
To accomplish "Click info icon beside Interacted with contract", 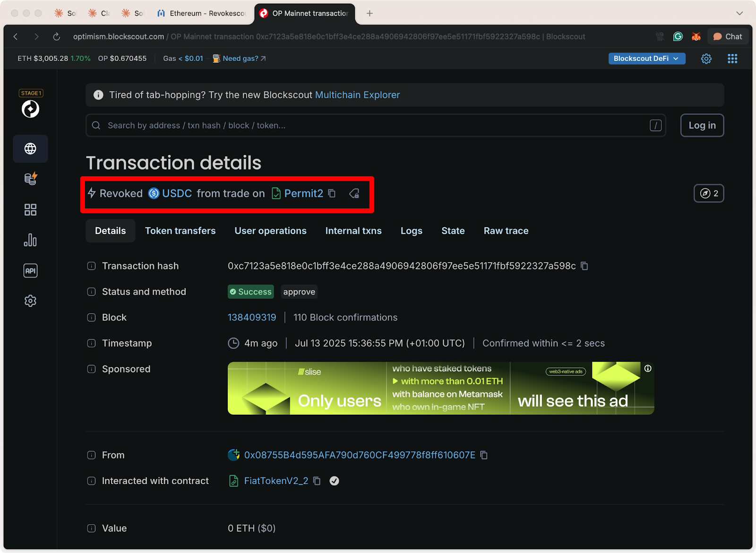I will [x=92, y=481].
